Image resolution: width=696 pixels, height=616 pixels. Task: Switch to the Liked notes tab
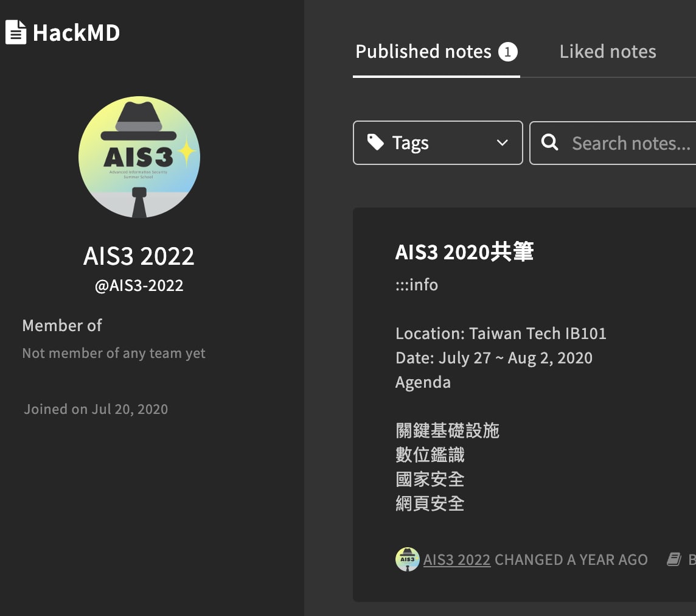click(607, 52)
